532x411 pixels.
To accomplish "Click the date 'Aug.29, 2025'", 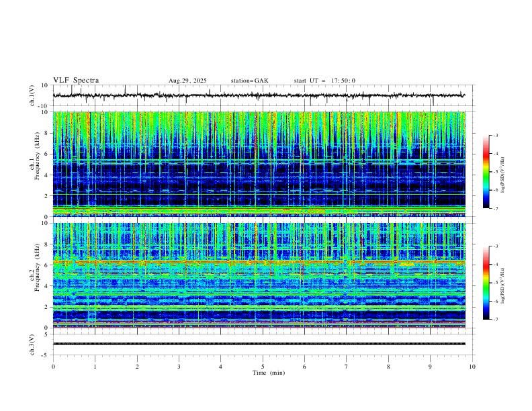I will 187,81.
